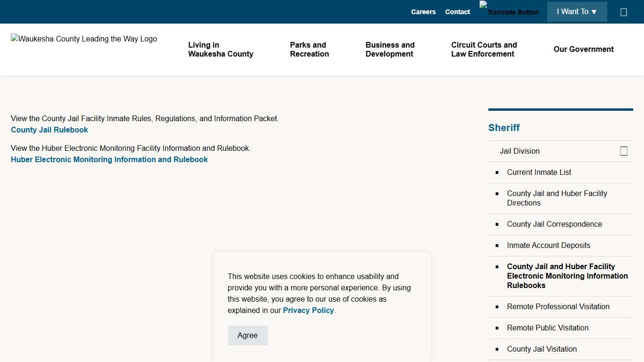Click the icon beside Jail Division

pyautogui.click(x=624, y=151)
